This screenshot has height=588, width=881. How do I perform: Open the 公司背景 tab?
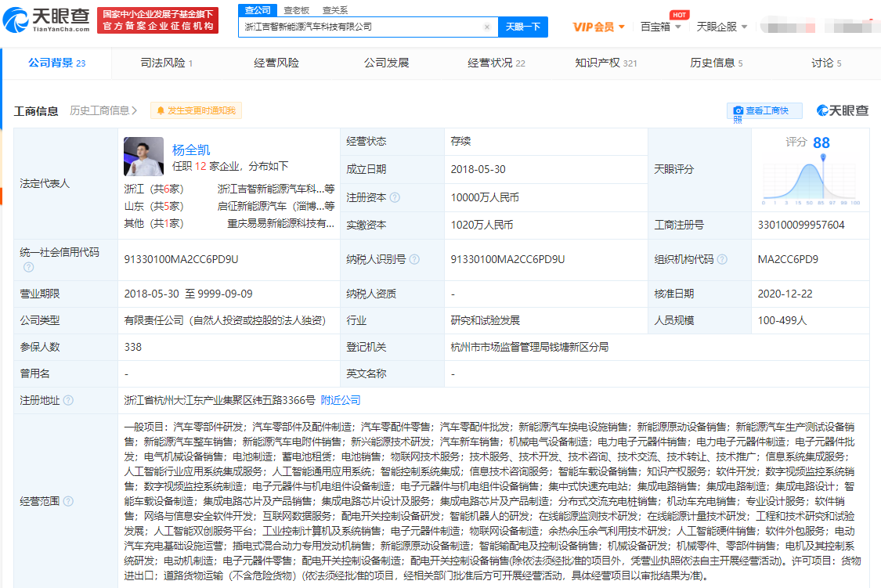(x=56, y=63)
